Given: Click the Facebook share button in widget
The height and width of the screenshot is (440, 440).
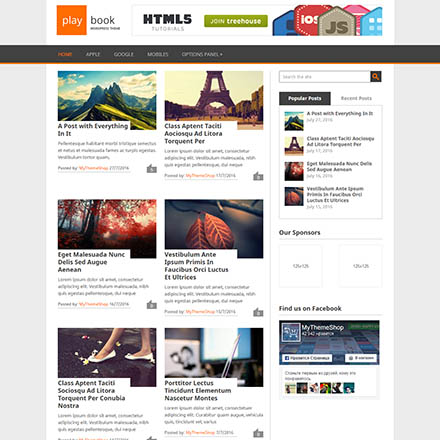Looking at the screenshot, I should click(x=361, y=358).
